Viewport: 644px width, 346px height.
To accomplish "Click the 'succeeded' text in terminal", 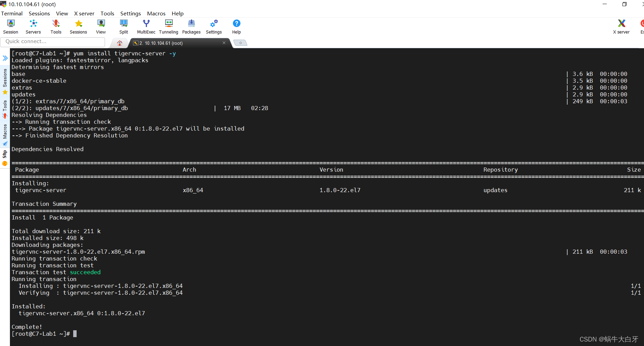I will tap(85, 272).
